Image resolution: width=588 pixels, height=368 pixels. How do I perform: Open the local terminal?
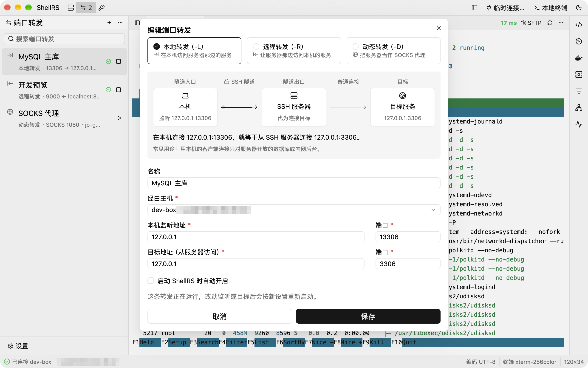pos(550,8)
